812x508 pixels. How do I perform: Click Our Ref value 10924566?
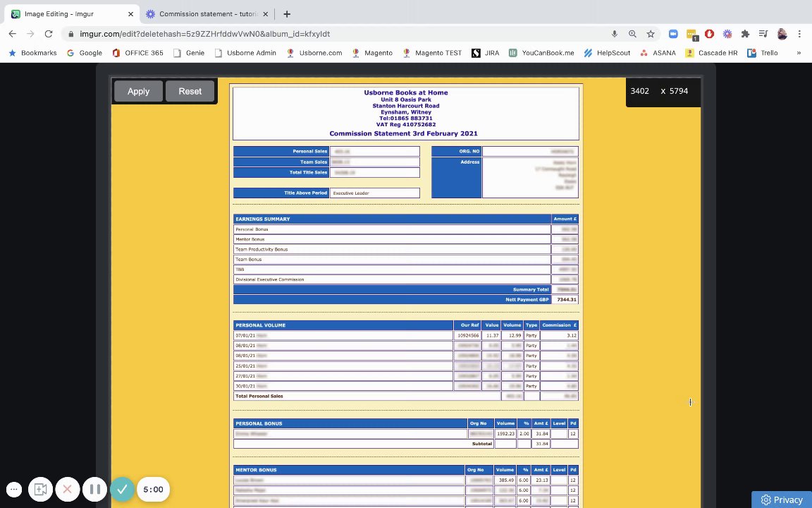tap(467, 335)
